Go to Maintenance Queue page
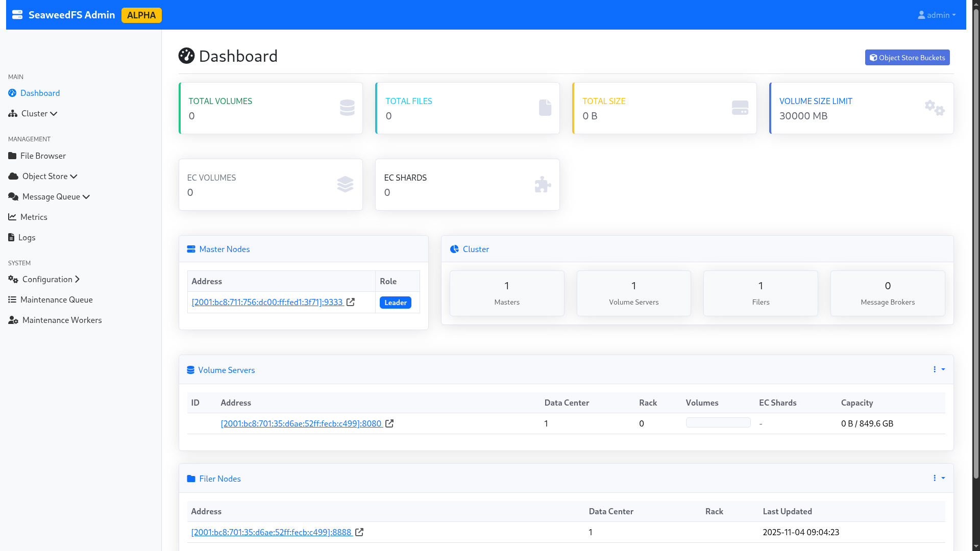Viewport: 980px width, 551px height. (56, 299)
